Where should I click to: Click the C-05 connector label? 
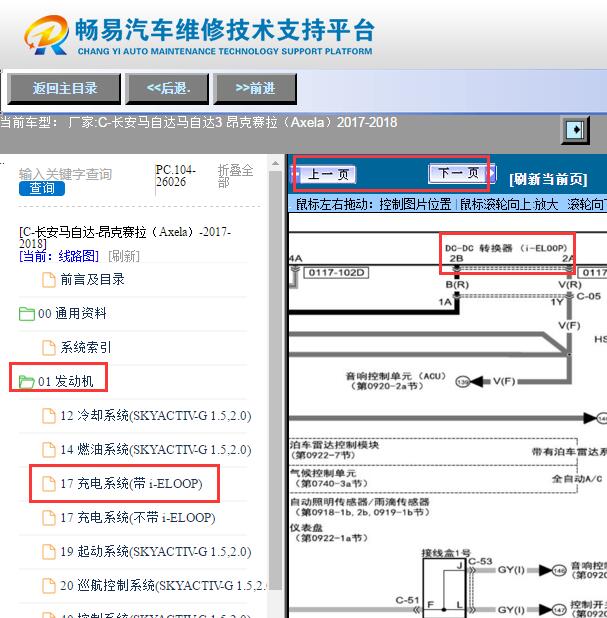coord(588,296)
